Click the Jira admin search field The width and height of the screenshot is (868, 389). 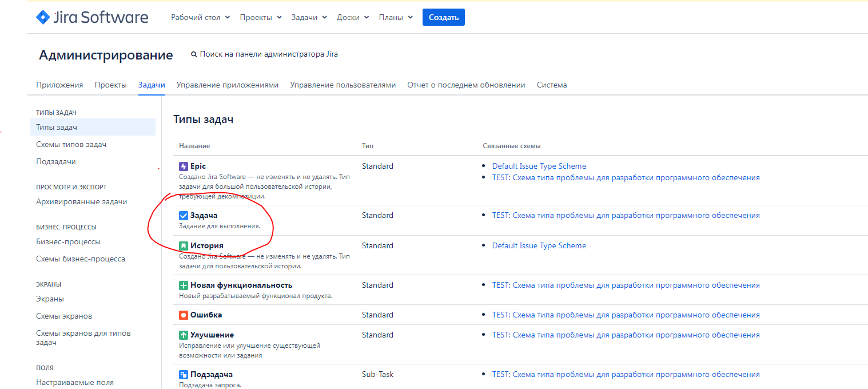tap(269, 54)
